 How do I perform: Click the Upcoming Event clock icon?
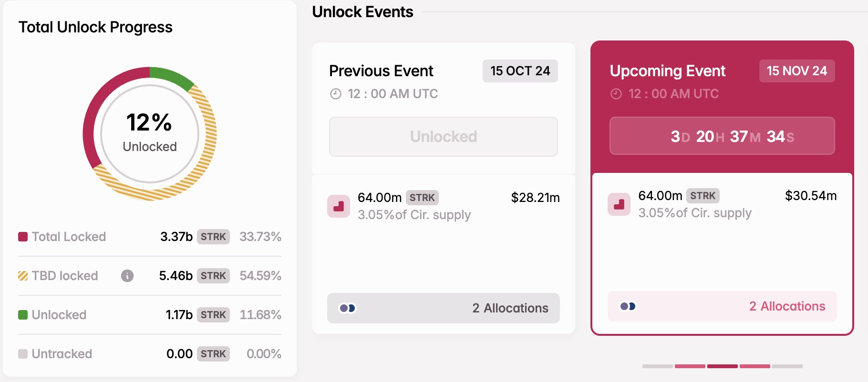point(616,94)
